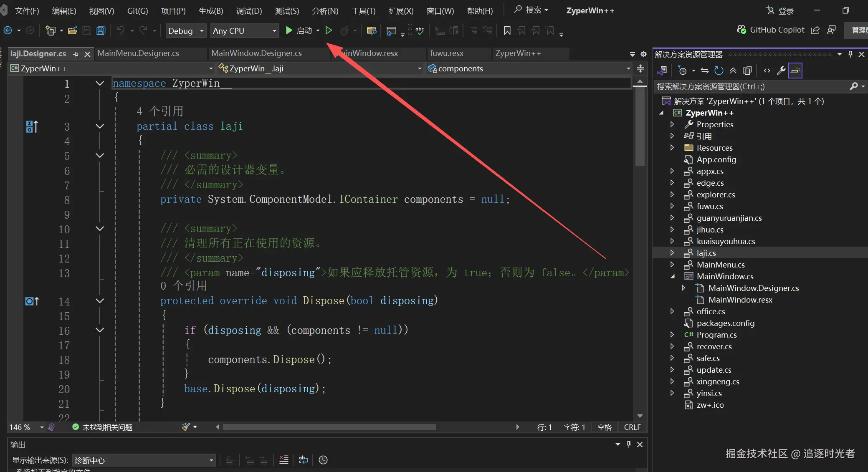Image resolution: width=868 pixels, height=472 pixels.
Task: Open the Any CPU platform dropdown
Action: [x=244, y=31]
